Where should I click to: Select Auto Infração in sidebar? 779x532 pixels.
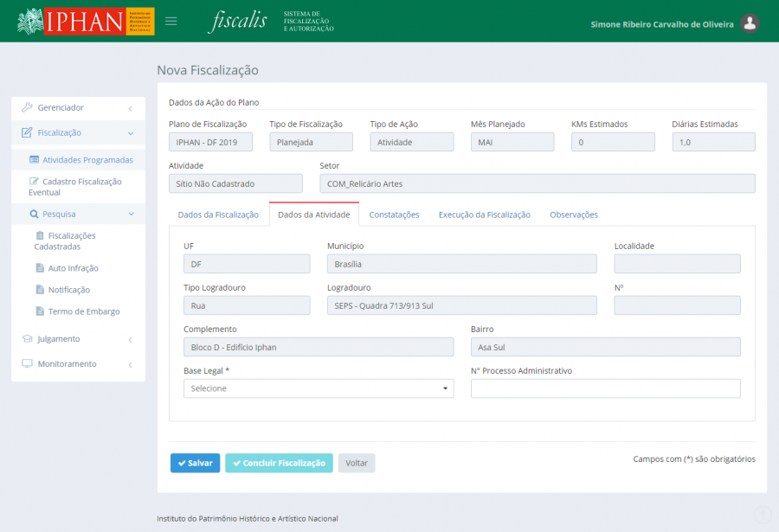[73, 268]
